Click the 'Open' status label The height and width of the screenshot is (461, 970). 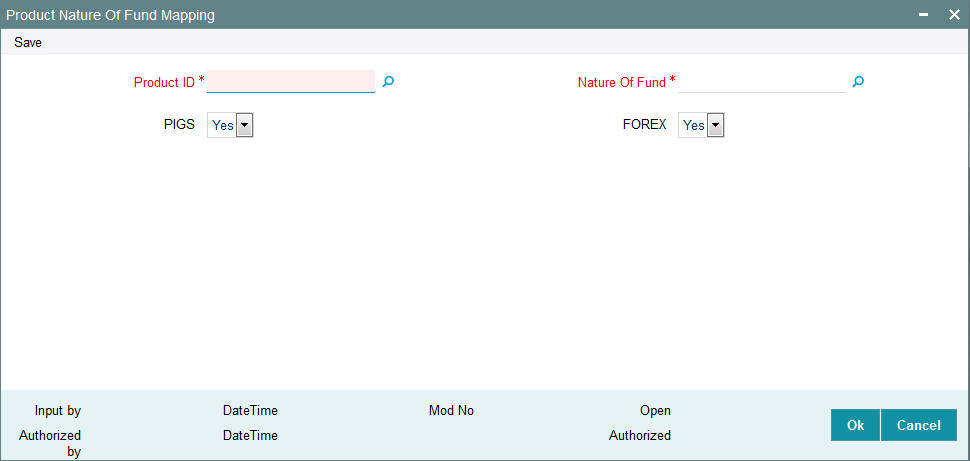click(655, 410)
